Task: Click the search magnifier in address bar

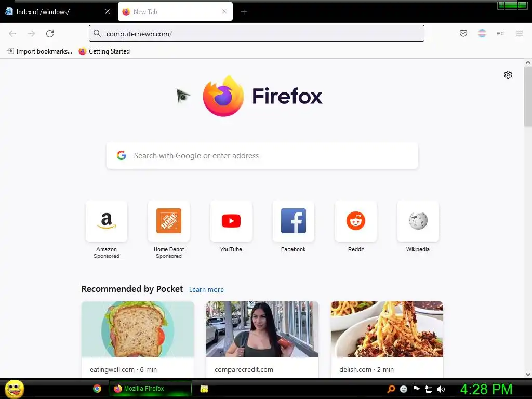Action: 97,33
